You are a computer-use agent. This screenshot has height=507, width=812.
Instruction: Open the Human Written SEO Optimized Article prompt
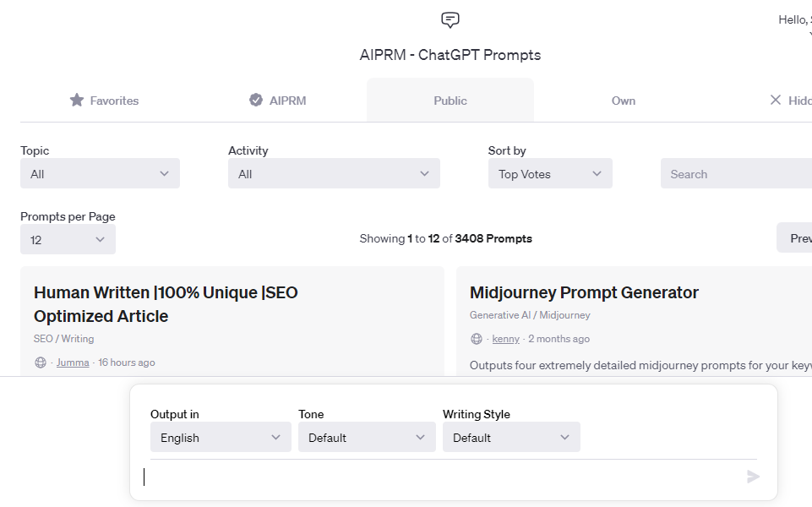(x=166, y=304)
